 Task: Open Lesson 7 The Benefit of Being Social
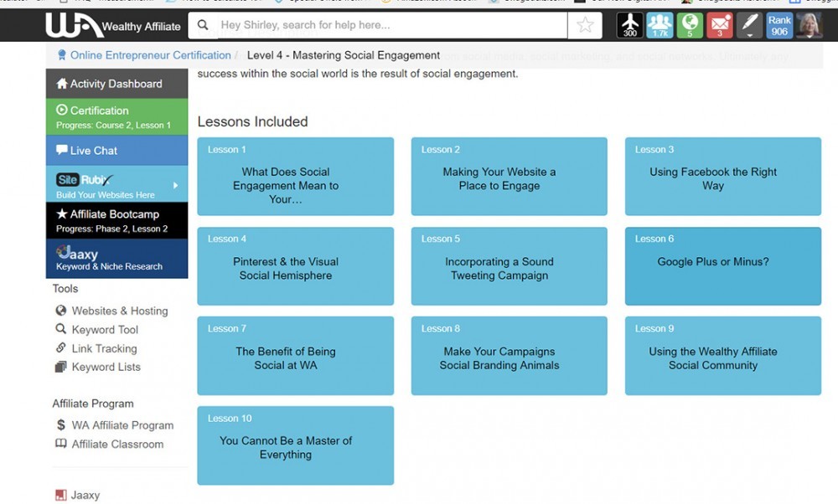coord(296,356)
